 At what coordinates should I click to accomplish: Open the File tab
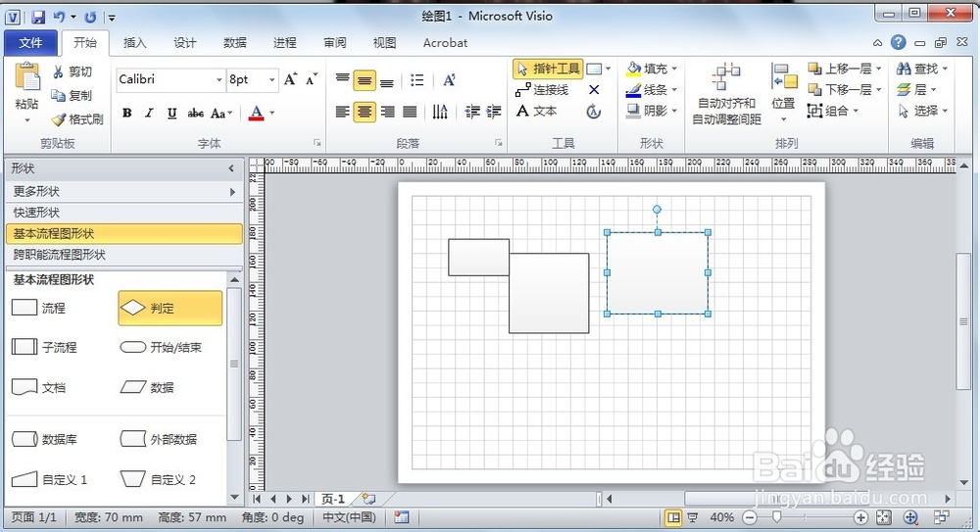30,43
